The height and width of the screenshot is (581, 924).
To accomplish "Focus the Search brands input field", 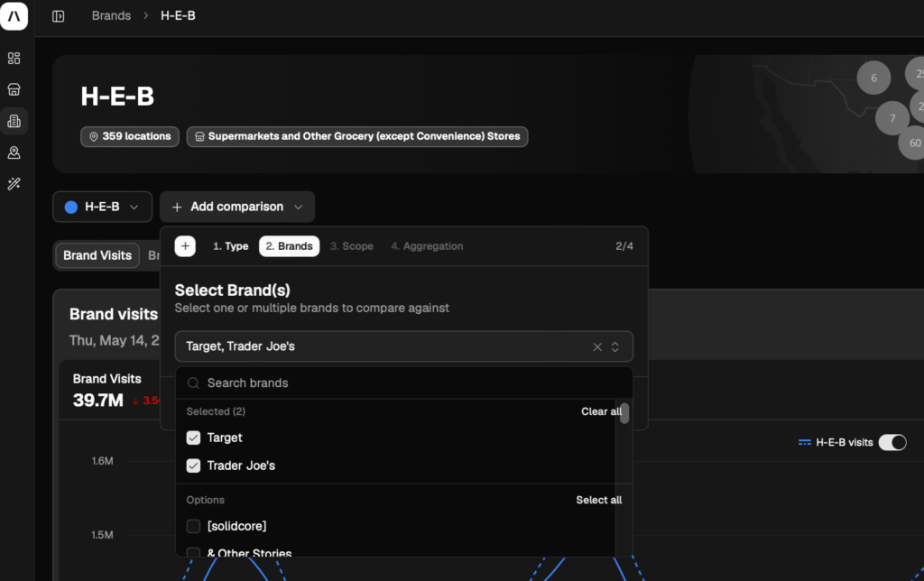I will (x=404, y=383).
